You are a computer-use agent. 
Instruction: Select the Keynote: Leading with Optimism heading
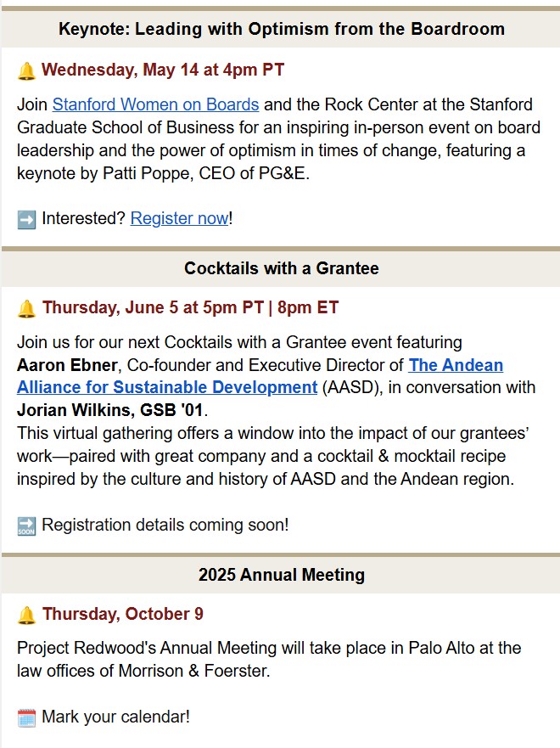[281, 29]
